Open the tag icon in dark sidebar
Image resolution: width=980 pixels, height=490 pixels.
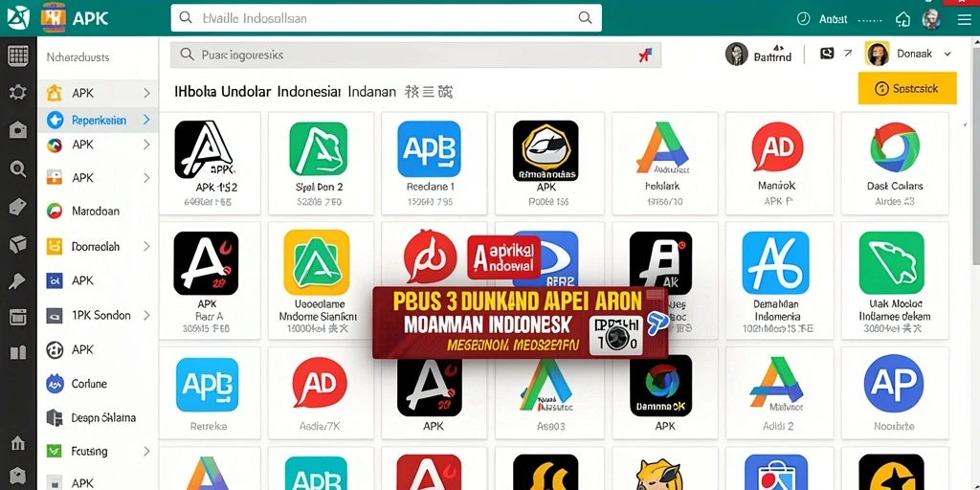point(17,207)
